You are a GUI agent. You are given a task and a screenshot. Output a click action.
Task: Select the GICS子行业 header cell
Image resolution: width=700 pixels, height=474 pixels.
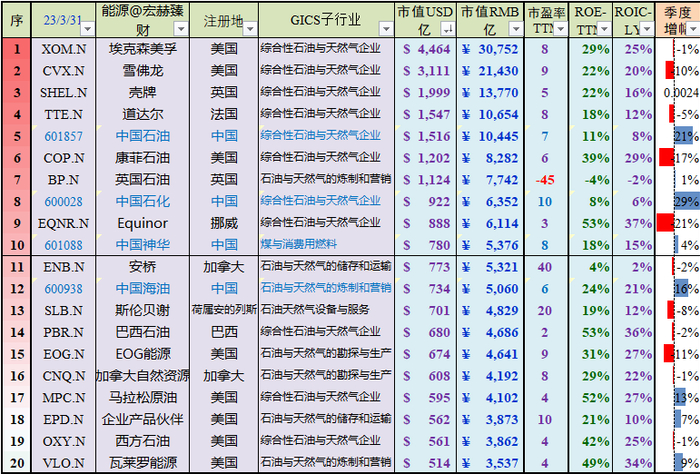click(x=326, y=20)
